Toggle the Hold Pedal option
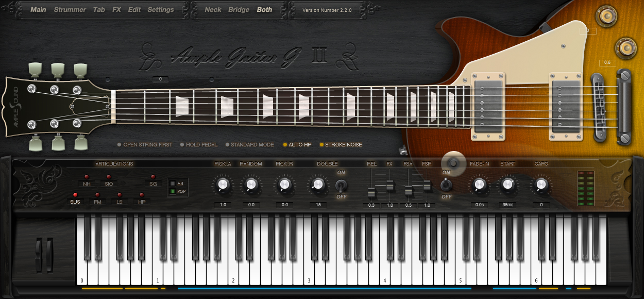 coord(199,145)
